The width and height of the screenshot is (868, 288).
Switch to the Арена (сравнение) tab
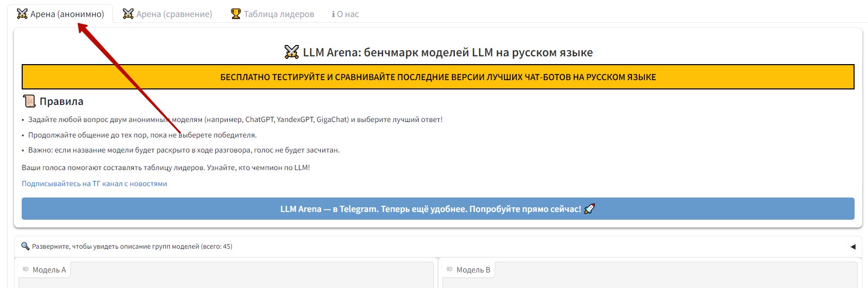point(174,14)
